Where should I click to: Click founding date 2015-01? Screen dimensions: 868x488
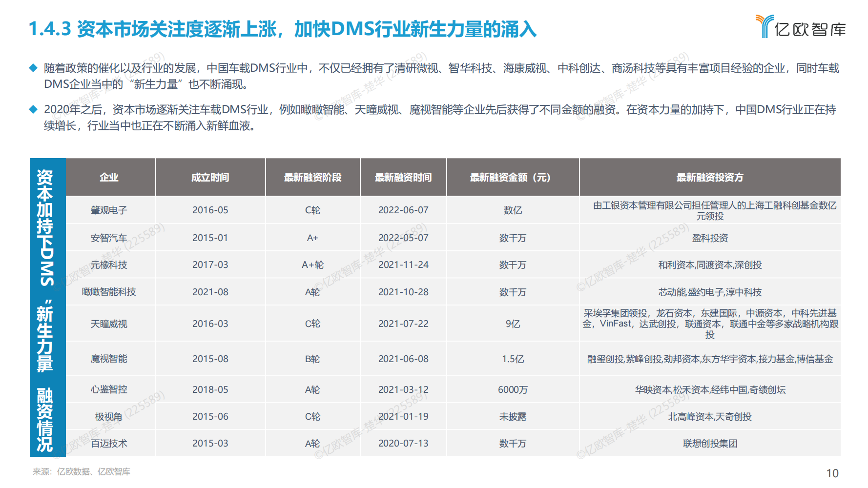[210, 238]
